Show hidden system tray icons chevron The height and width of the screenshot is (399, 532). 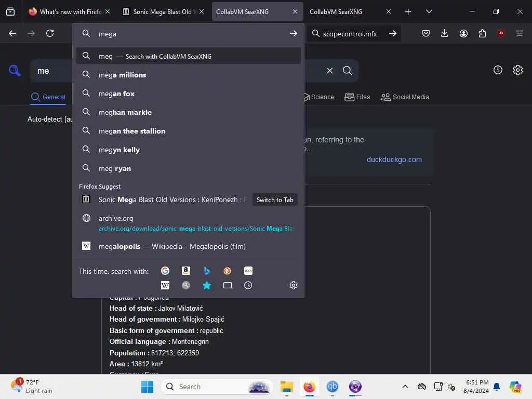[x=405, y=387]
